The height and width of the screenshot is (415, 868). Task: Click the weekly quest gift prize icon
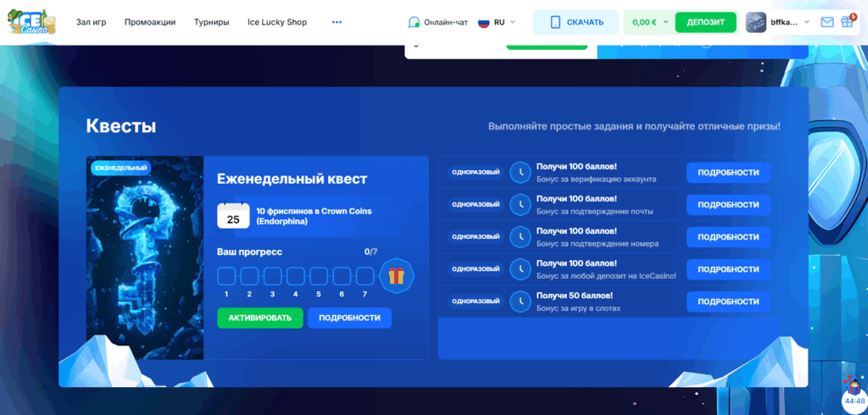point(396,275)
